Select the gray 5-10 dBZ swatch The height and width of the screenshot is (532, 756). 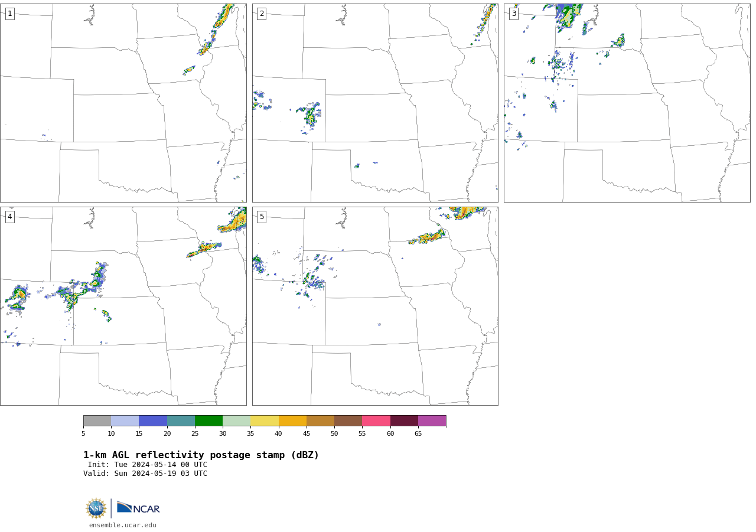point(97,421)
